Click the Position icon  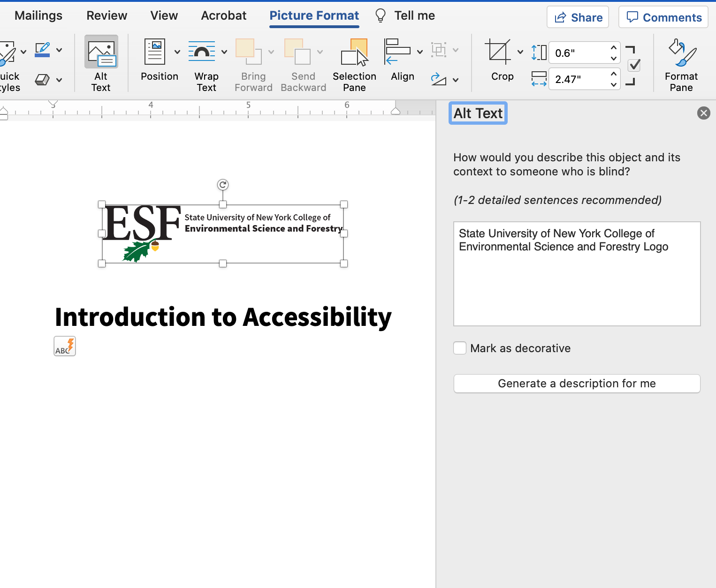pos(155,52)
